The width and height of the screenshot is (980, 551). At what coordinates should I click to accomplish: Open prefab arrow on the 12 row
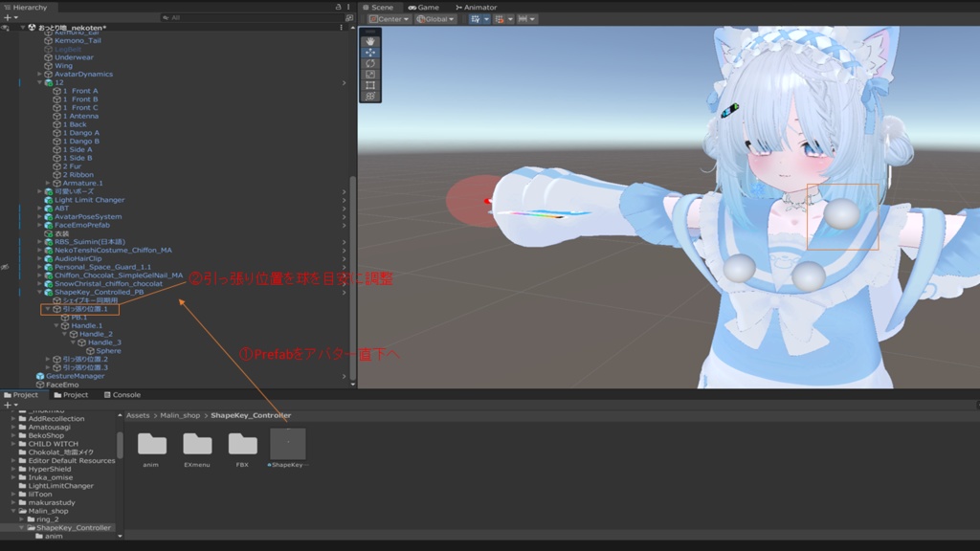click(x=344, y=82)
